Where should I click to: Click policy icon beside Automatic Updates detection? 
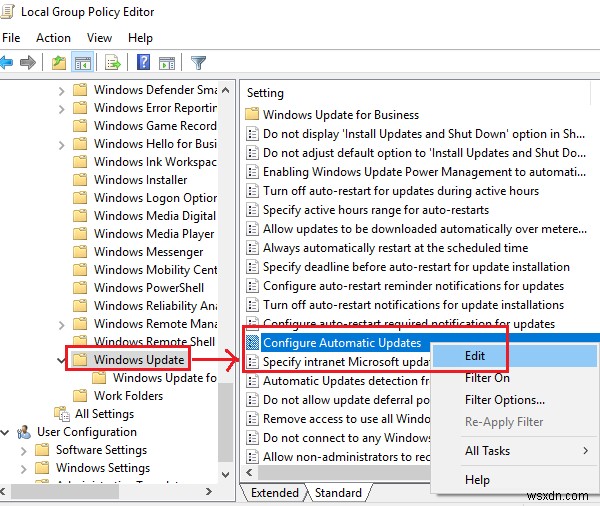(252, 380)
